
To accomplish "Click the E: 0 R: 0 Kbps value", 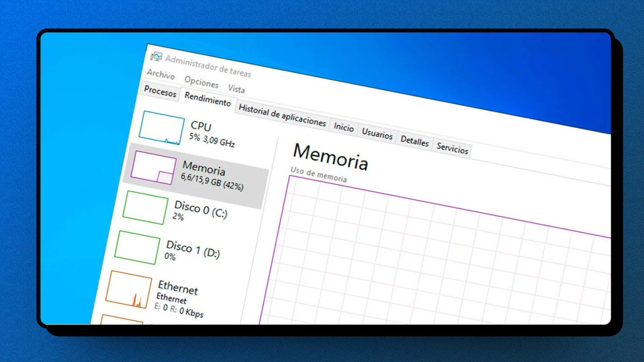I will [x=179, y=310].
